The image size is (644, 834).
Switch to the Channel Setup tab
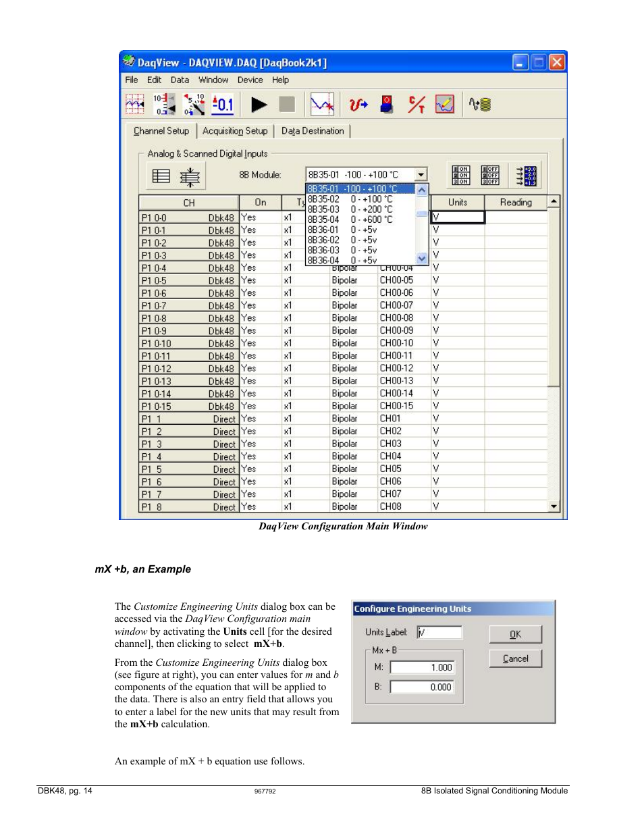161,131
